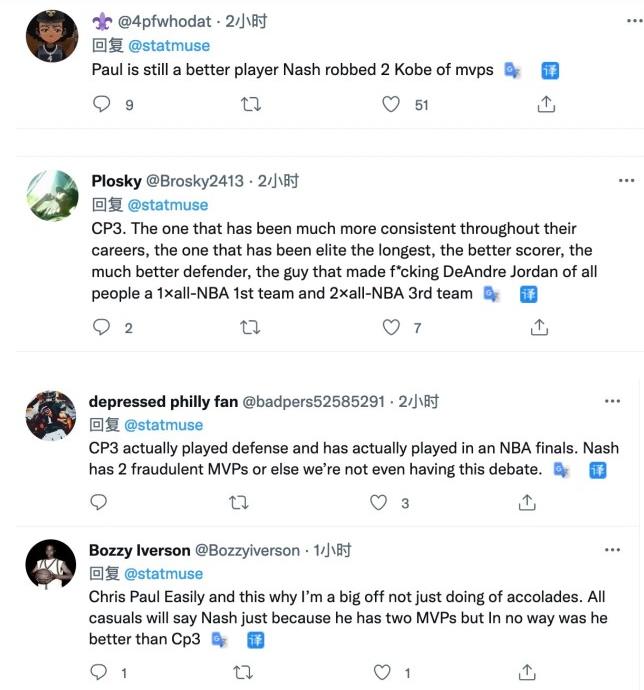The height and width of the screenshot is (690, 644).
Task: View Plosky's profile picture
Action: click(x=51, y=195)
